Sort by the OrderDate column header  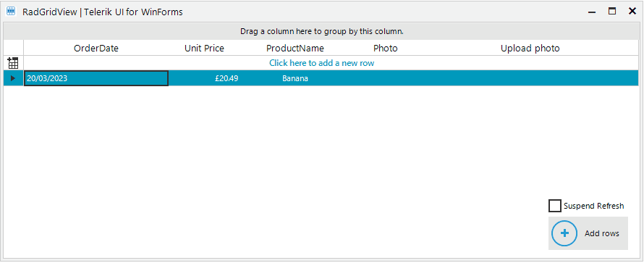(96, 48)
